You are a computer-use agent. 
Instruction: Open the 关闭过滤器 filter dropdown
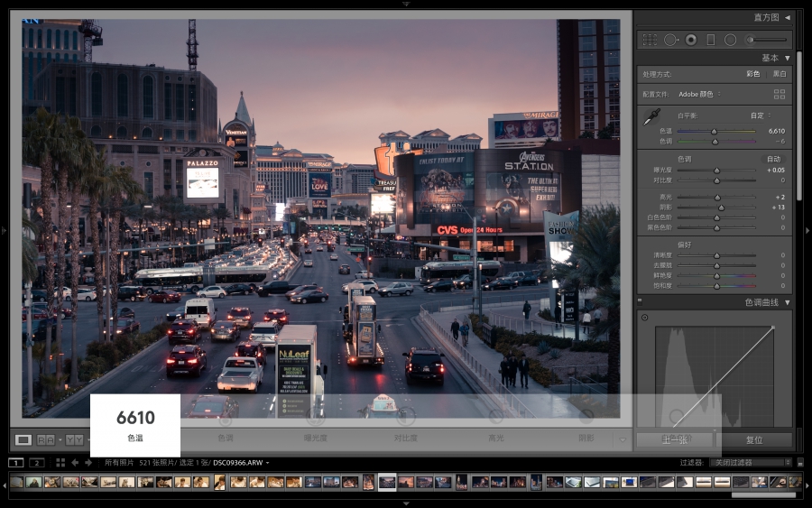click(x=751, y=462)
